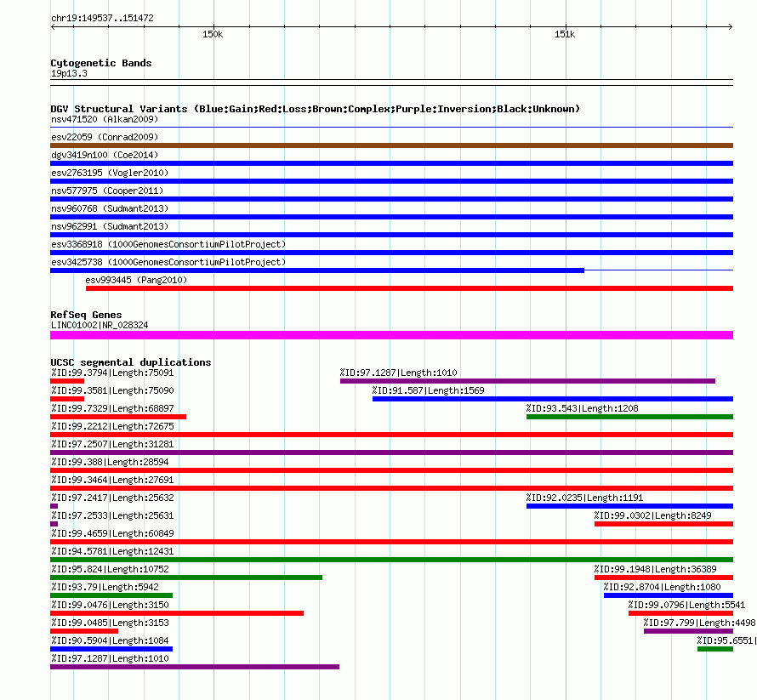Select duplication %ID:99.7329|Length:68897
The width and height of the screenshot is (757, 700).
point(112,408)
